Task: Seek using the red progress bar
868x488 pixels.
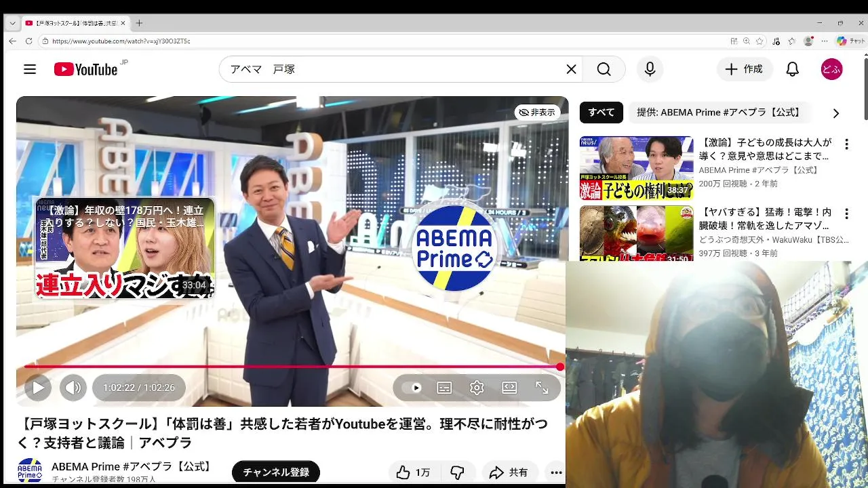Action: pos(292,367)
